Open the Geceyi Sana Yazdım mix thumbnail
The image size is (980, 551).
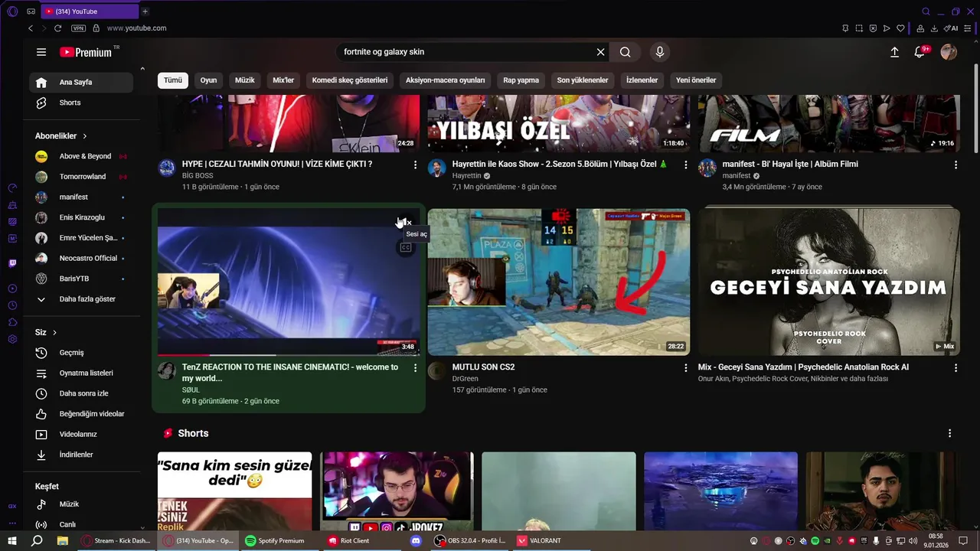829,282
